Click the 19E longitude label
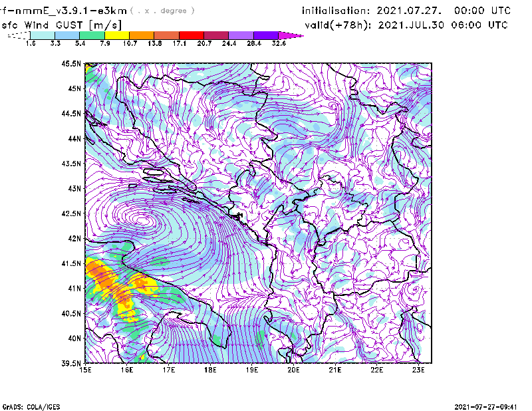 pos(252,370)
